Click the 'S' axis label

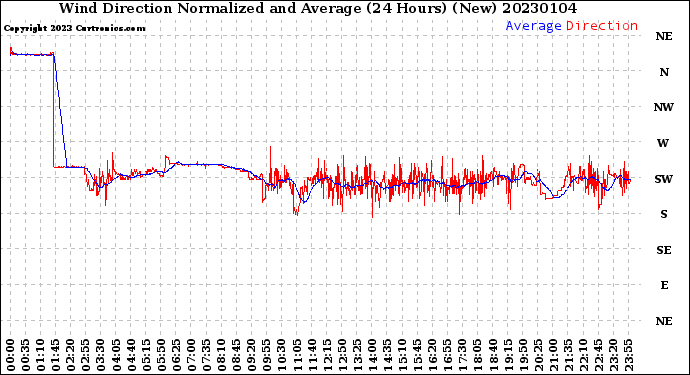(664, 214)
